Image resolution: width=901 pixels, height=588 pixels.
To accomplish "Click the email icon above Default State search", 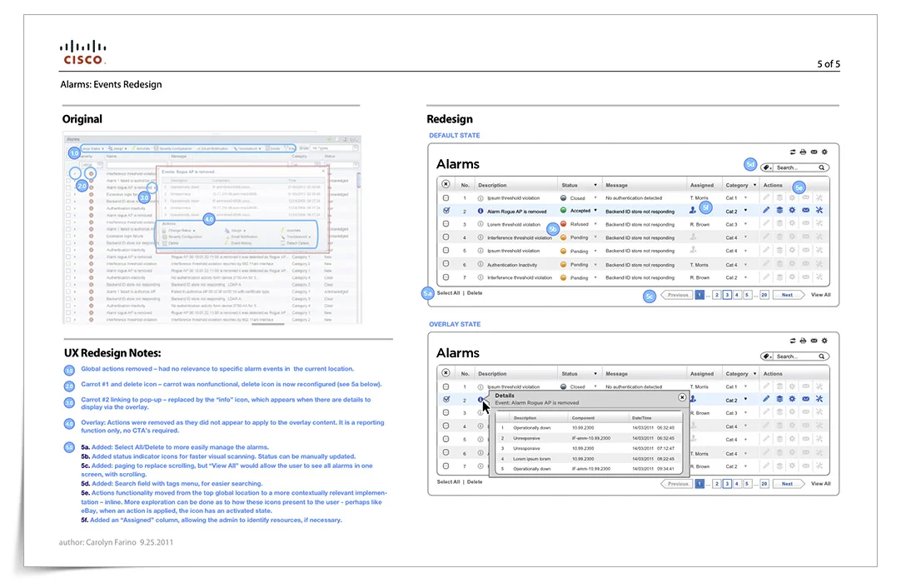I will (814, 152).
